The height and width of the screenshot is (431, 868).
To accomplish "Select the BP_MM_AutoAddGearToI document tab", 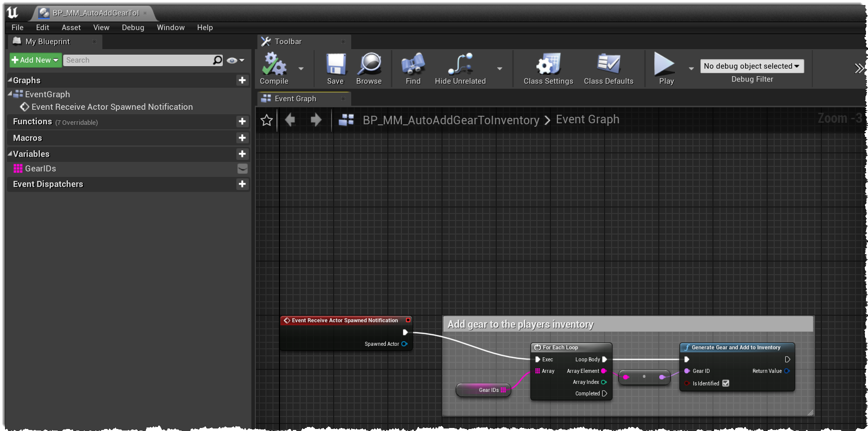I will [x=95, y=13].
